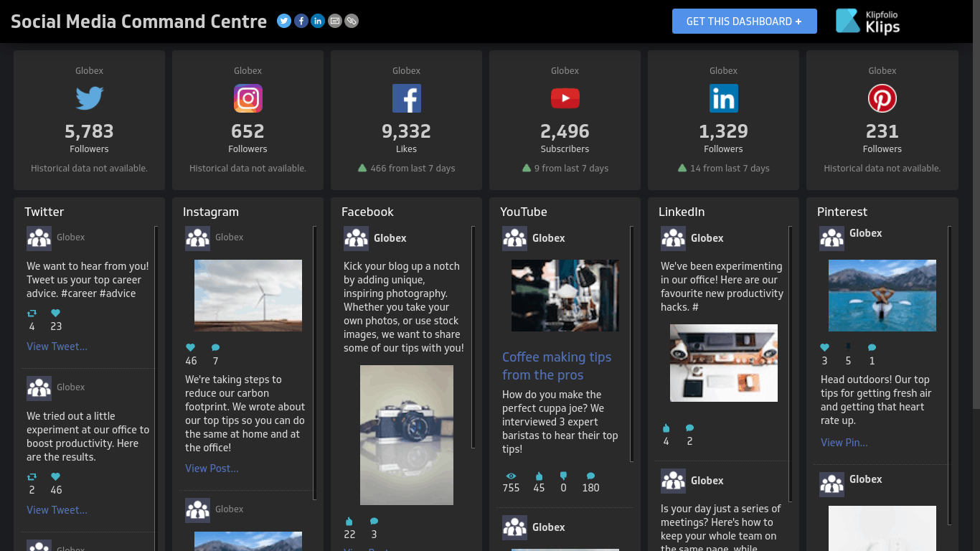Open View Tweet link under career advice tweet
The image size is (980, 551).
[x=57, y=347]
